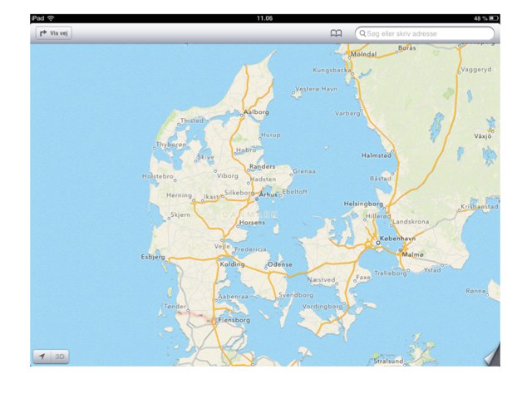Select Odense on the map
Viewport: 532px width, 399px height.
279,264
